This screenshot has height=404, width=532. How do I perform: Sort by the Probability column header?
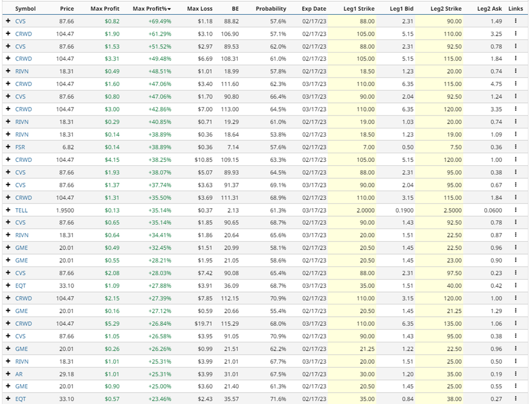tap(271, 8)
